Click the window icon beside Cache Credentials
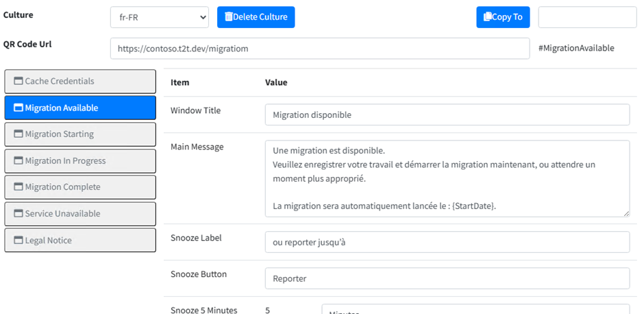The height and width of the screenshot is (314, 644). 18,82
